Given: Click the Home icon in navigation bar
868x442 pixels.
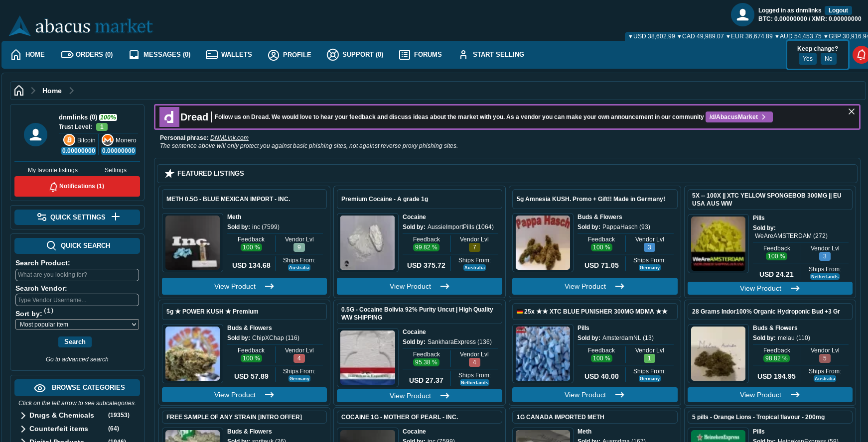Looking at the screenshot, I should tap(16, 55).
